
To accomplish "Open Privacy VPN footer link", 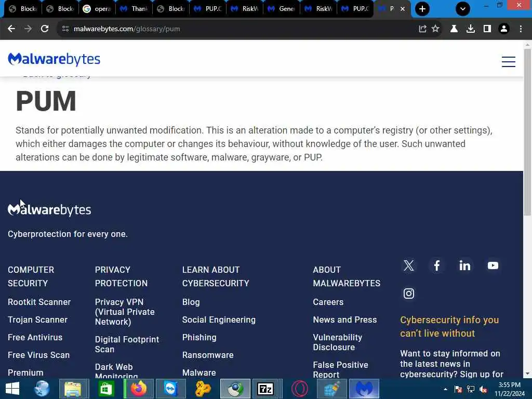I will [125, 312].
